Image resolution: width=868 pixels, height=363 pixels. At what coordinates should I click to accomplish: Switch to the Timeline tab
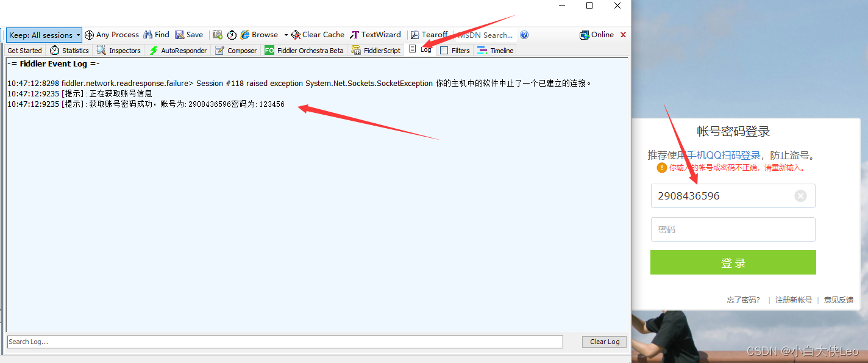click(496, 51)
